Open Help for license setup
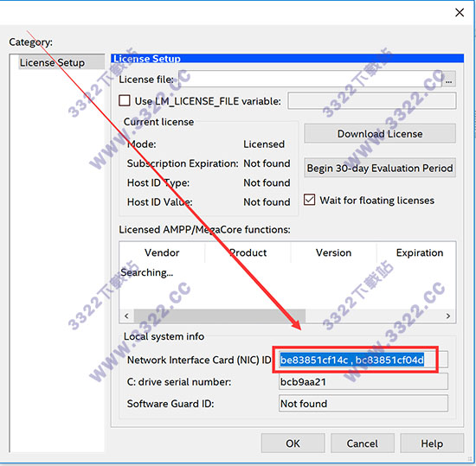The height and width of the screenshot is (466, 476). pyautogui.click(x=432, y=444)
